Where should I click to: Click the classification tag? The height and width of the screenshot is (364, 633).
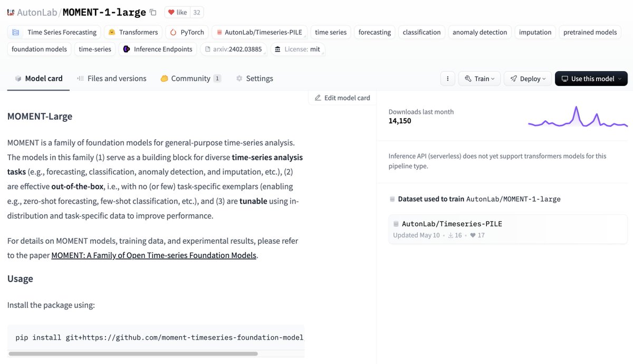tap(421, 32)
